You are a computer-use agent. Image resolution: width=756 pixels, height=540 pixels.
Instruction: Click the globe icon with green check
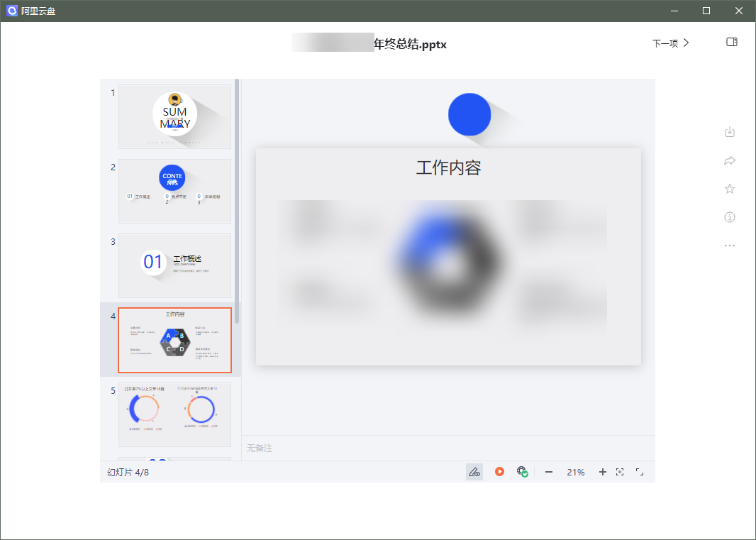[522, 471]
